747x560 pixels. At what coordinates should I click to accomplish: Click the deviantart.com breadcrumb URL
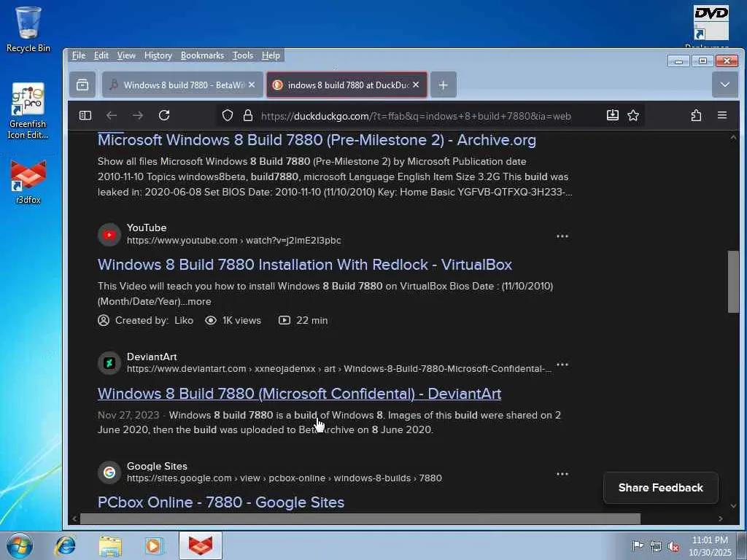(x=338, y=369)
